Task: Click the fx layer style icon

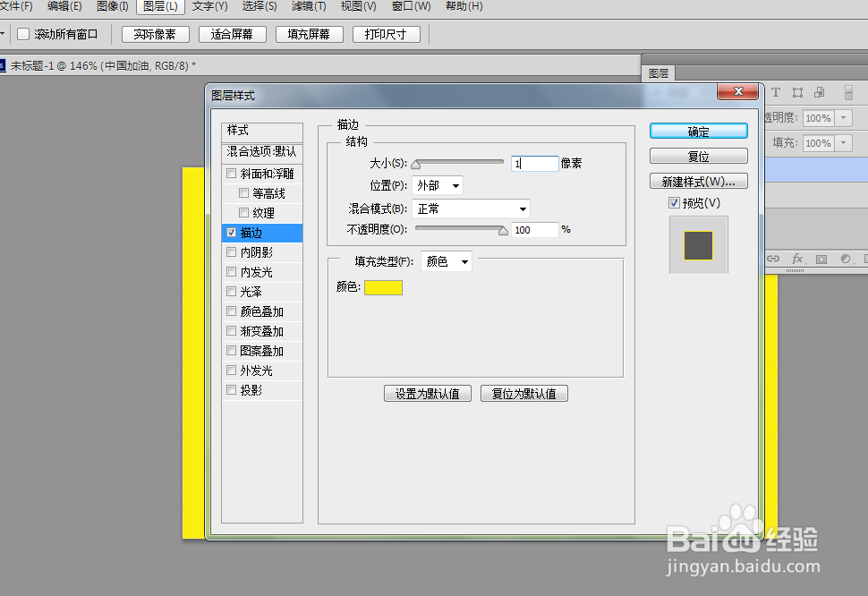Action: point(797,259)
